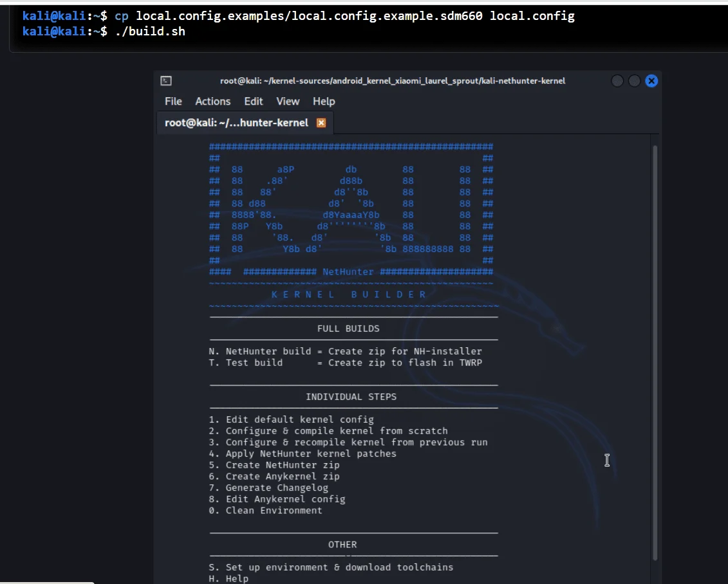The image size is (728, 584).
Task: Click the KERNEL BUILDER title text
Action: 348,295
